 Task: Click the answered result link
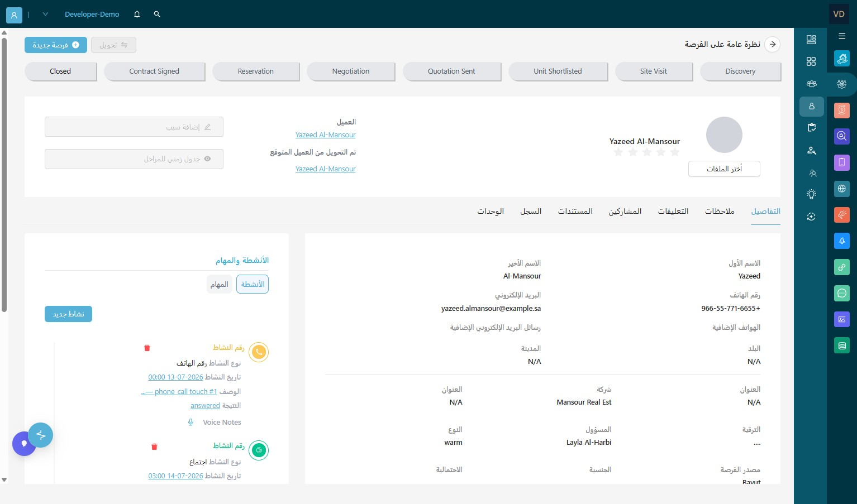[205, 406]
